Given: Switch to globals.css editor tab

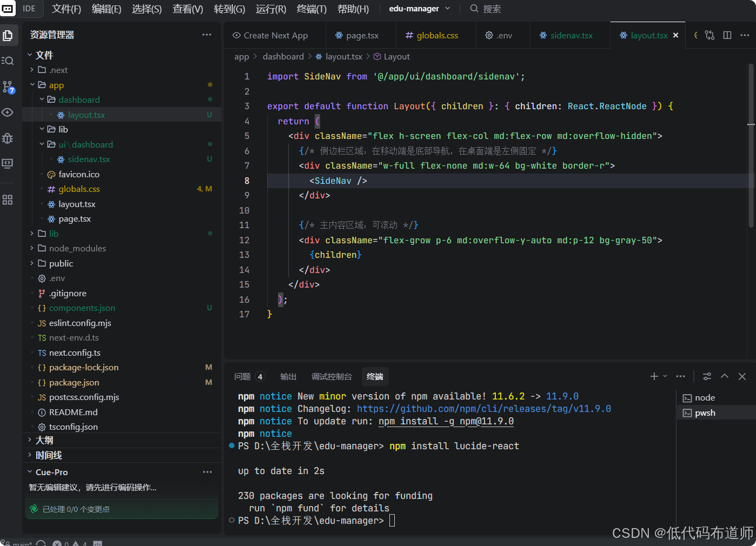Looking at the screenshot, I should (x=436, y=35).
